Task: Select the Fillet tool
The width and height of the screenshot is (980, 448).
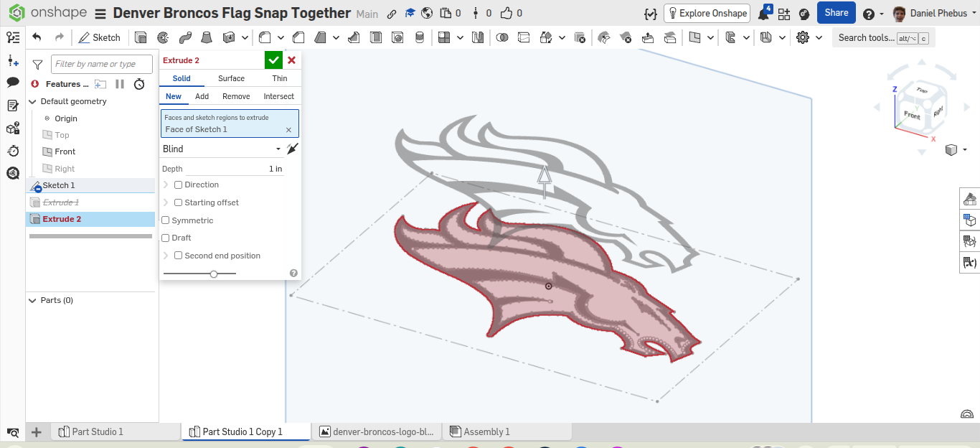Action: click(x=265, y=37)
